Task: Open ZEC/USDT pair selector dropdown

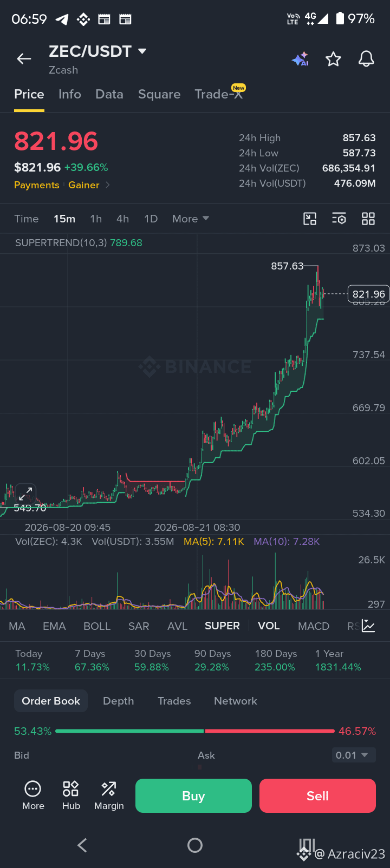Action: coord(97,51)
